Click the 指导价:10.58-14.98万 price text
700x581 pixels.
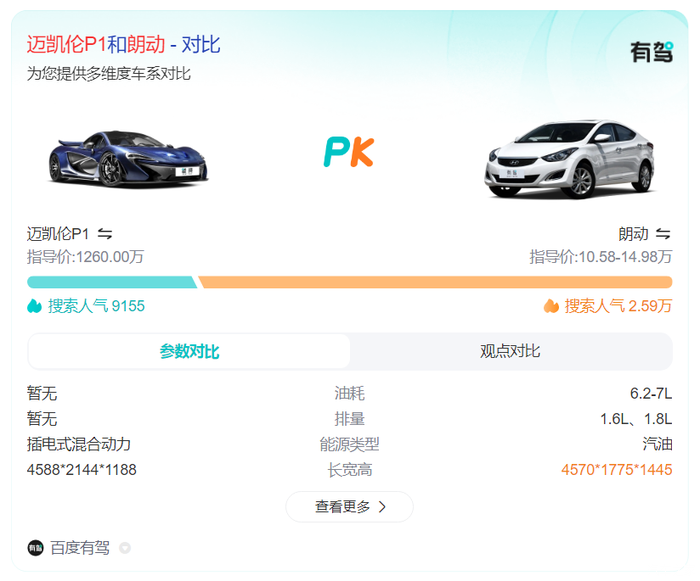pyautogui.click(x=601, y=257)
